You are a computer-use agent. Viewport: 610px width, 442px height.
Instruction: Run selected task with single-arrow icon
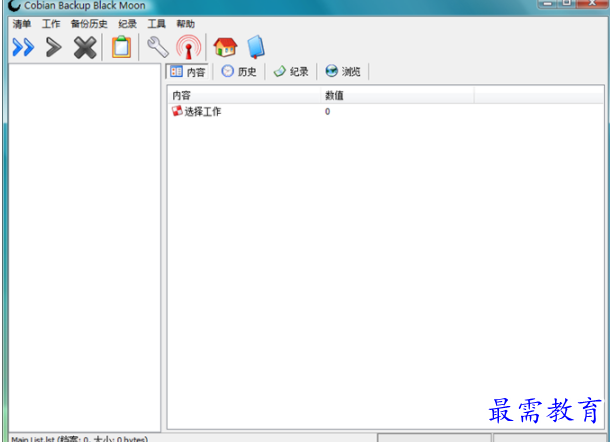point(53,47)
